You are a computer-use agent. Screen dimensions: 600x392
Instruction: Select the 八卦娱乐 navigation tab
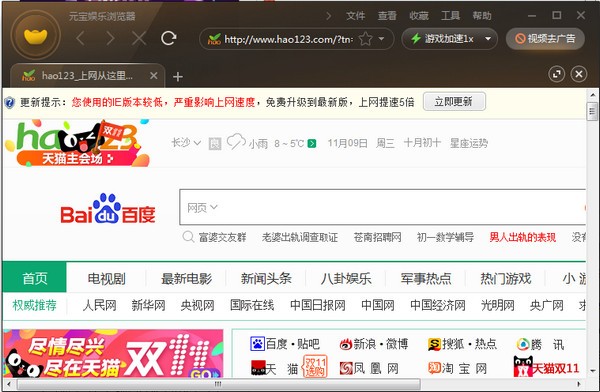coord(346,278)
